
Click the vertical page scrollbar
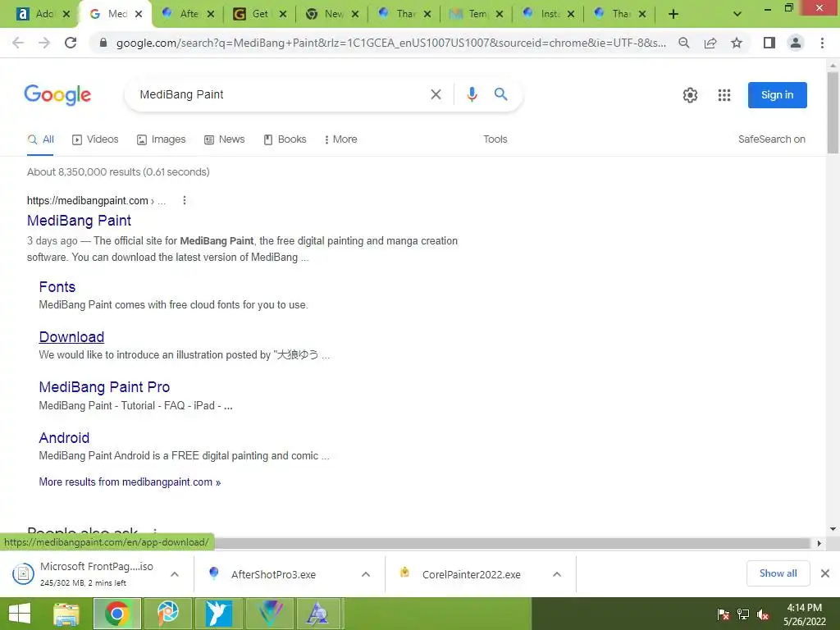pyautogui.click(x=833, y=112)
